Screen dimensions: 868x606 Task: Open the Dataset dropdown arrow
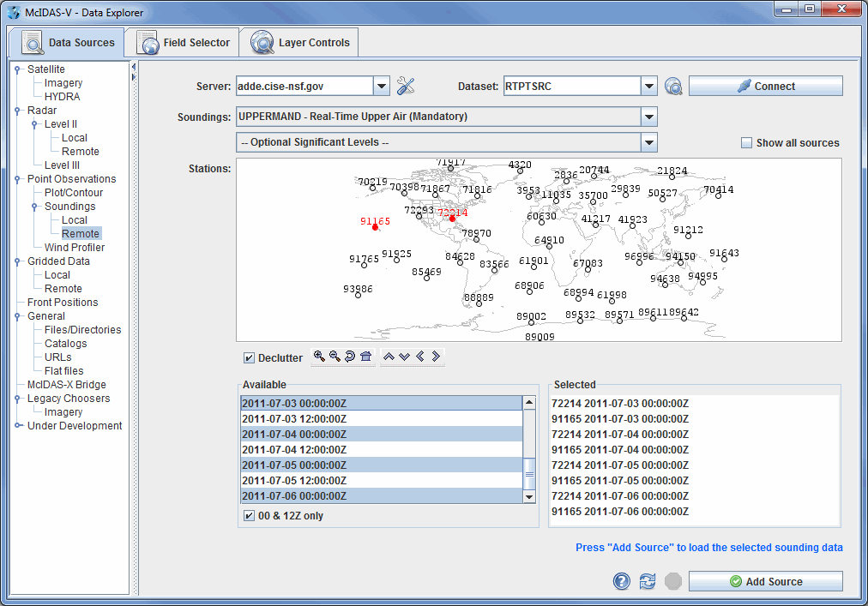[649, 87]
